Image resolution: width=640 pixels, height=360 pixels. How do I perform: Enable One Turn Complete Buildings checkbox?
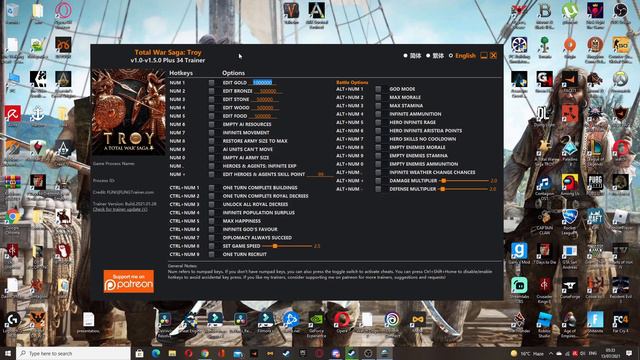click(x=211, y=188)
